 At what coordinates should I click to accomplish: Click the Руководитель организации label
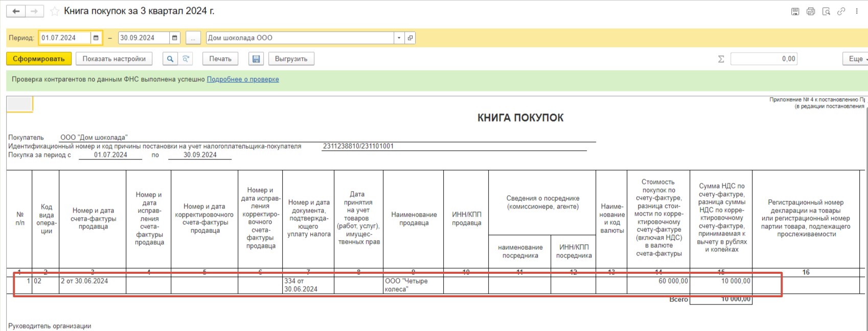[50, 326]
